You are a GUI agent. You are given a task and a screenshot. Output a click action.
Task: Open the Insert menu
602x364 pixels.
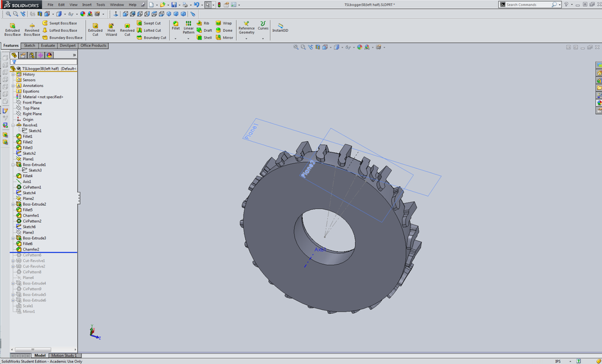[x=86, y=5]
